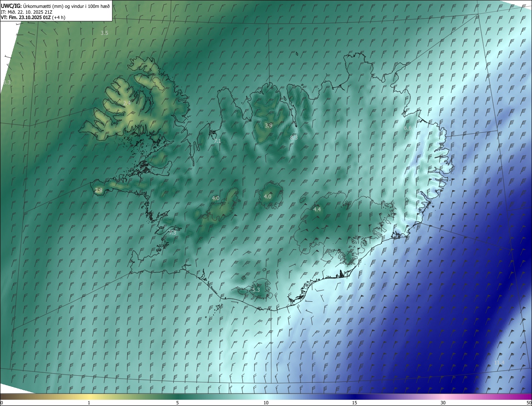Click the 4.0 value on Hofsjökull glacier

pos(268,197)
